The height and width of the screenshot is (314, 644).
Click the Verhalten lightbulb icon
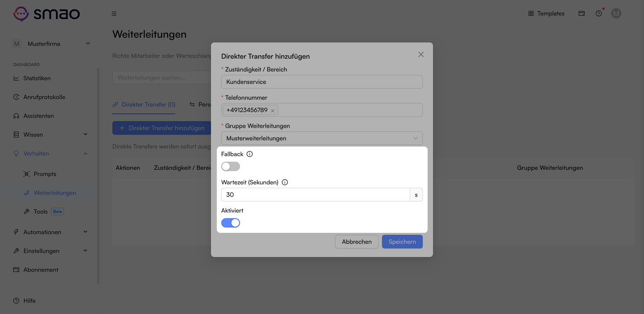coord(16,153)
